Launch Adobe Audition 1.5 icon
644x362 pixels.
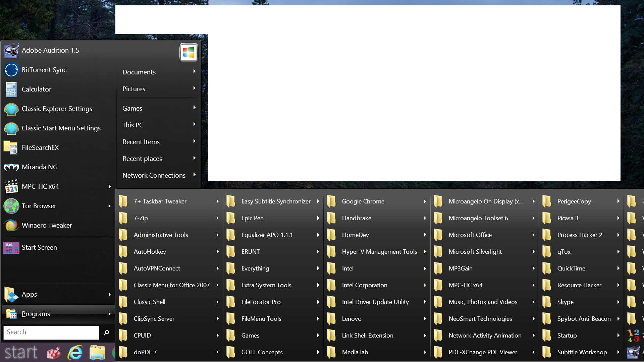tap(11, 51)
